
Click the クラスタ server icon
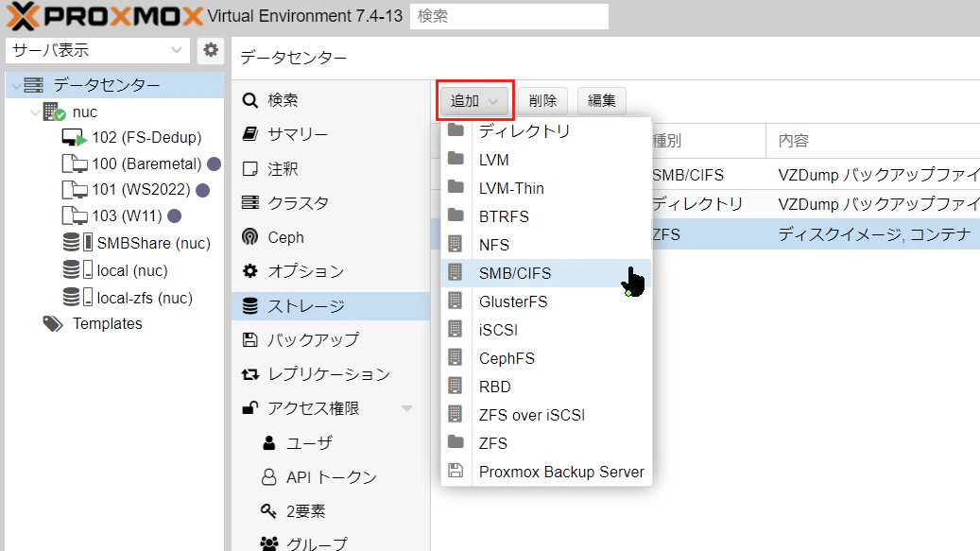(x=250, y=202)
